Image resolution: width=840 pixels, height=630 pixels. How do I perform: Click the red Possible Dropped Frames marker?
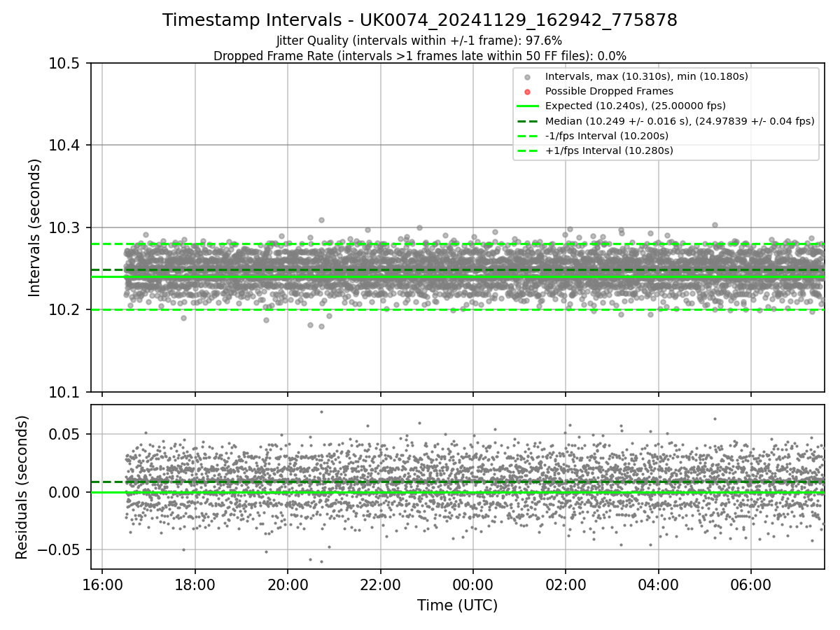coord(528,91)
